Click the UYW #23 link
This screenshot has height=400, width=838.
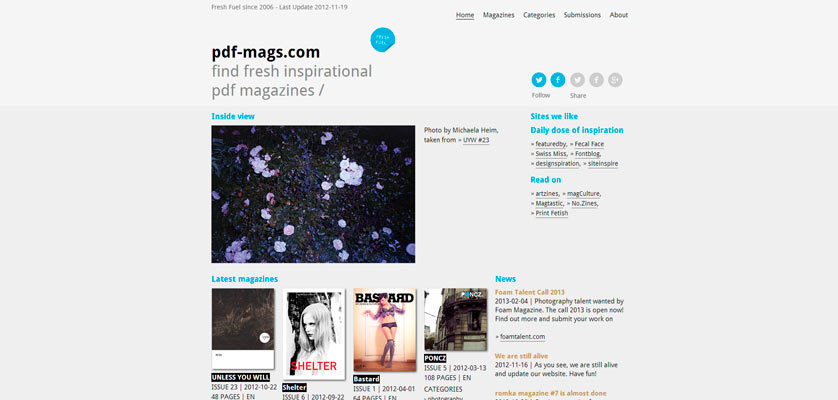coord(476,140)
